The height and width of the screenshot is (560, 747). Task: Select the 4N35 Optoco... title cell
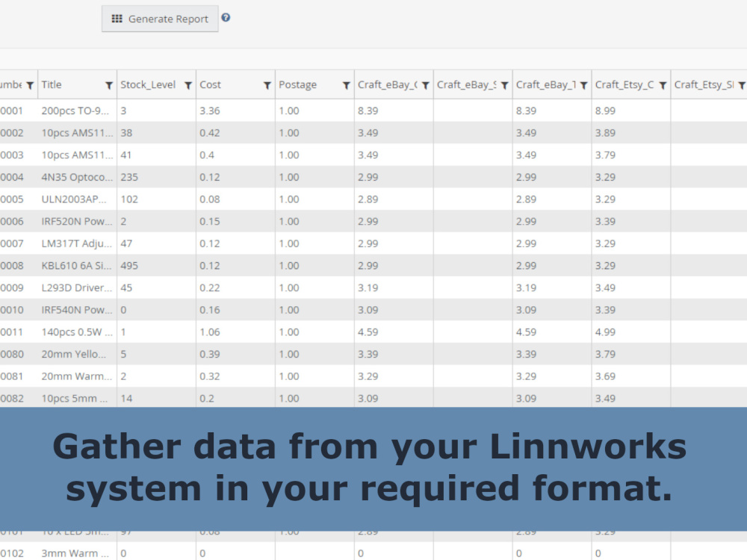77,177
